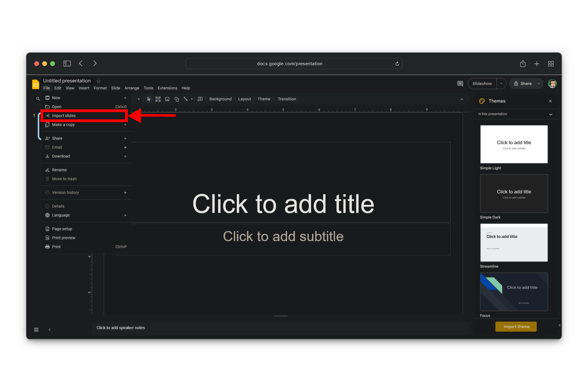Select the Line tool
Screen dimensions: 588x392
[x=186, y=99]
